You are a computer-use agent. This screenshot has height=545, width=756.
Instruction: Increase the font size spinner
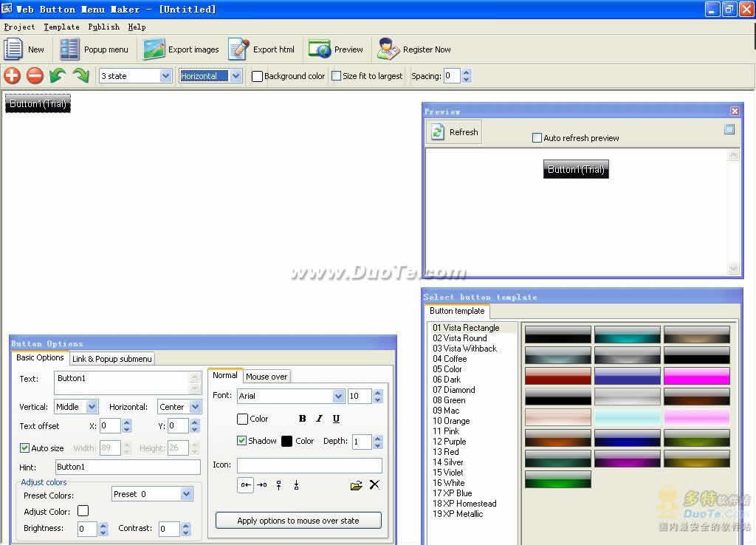click(378, 393)
